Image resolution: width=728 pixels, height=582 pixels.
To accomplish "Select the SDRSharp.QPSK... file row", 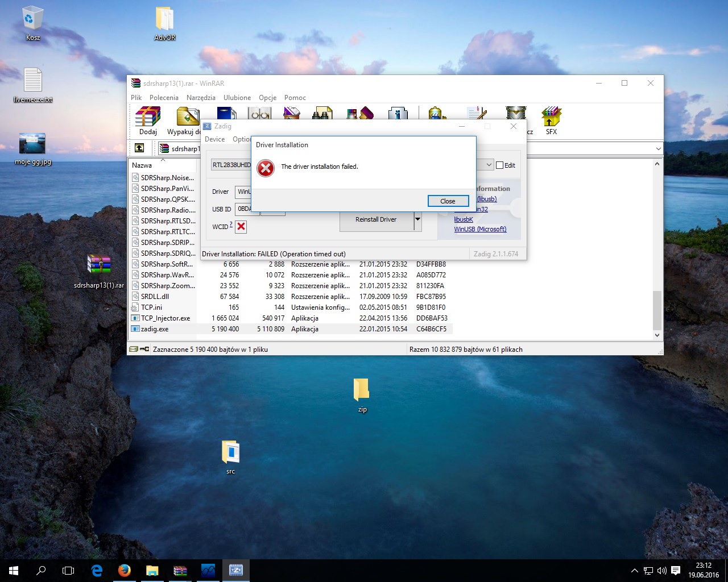I will click(164, 199).
